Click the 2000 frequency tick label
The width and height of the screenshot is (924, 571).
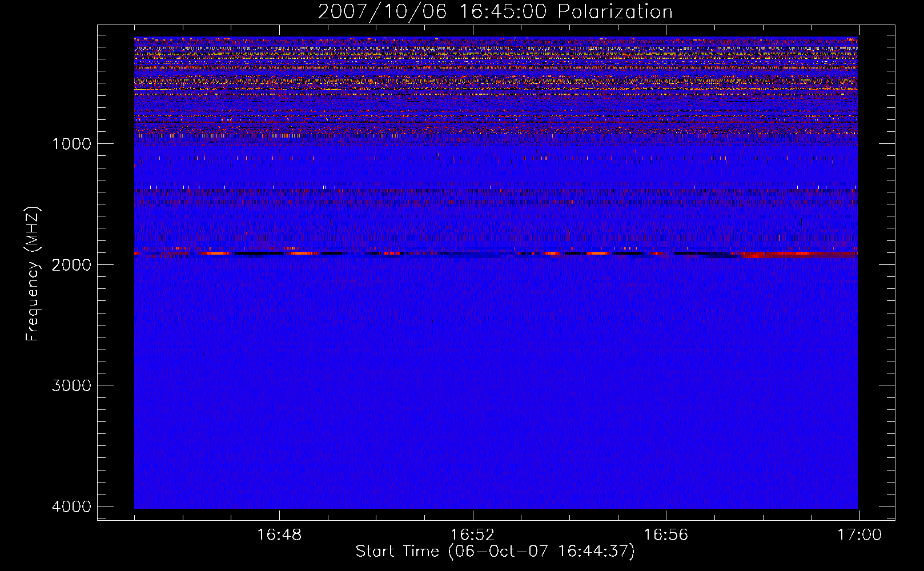click(x=71, y=265)
